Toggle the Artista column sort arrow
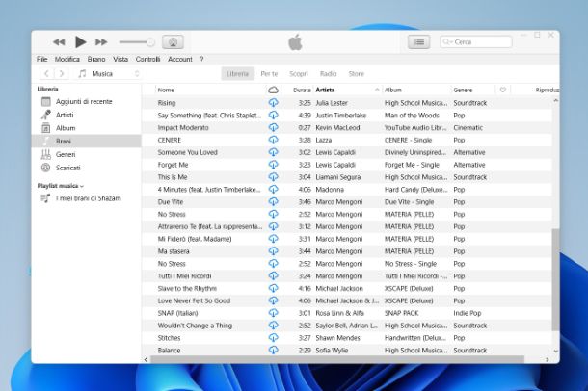Image resolution: width=588 pixels, height=391 pixels. coord(377,90)
